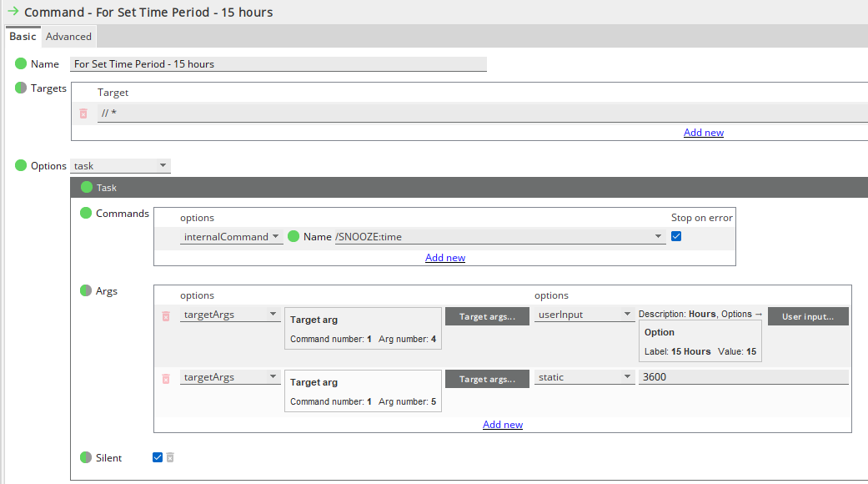Click the green dot in Task header

(87, 188)
